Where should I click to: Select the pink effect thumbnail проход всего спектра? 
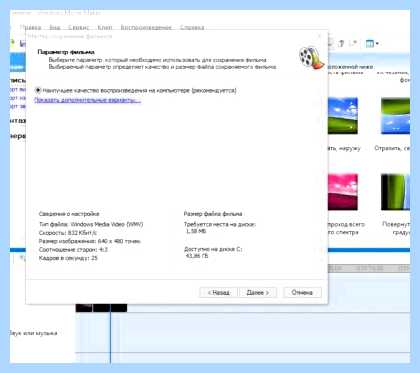343,192
